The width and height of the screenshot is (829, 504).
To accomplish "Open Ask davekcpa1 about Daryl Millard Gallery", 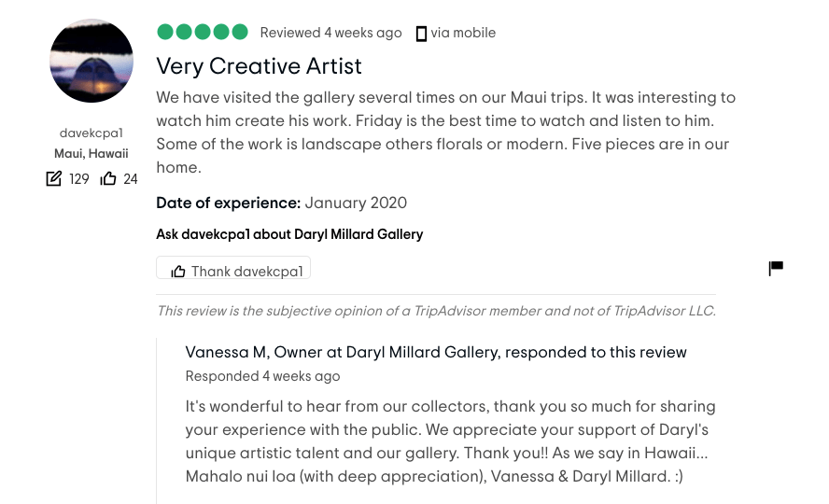I will (289, 234).
